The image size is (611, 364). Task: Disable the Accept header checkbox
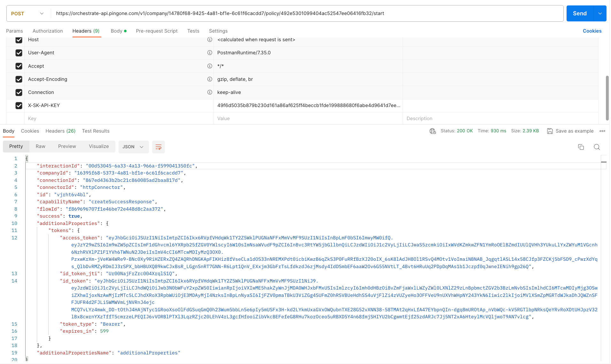(19, 66)
